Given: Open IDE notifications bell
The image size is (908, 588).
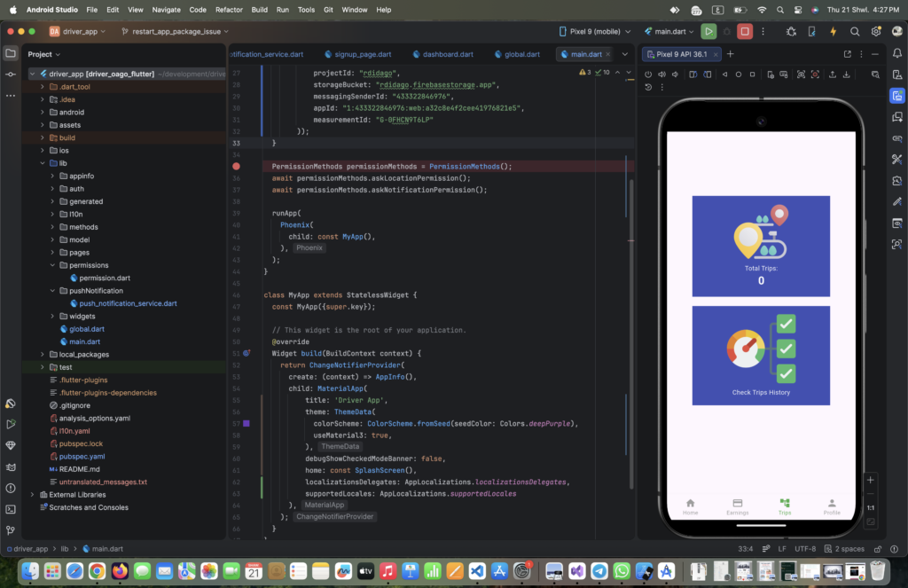Looking at the screenshot, I should coord(897,53).
